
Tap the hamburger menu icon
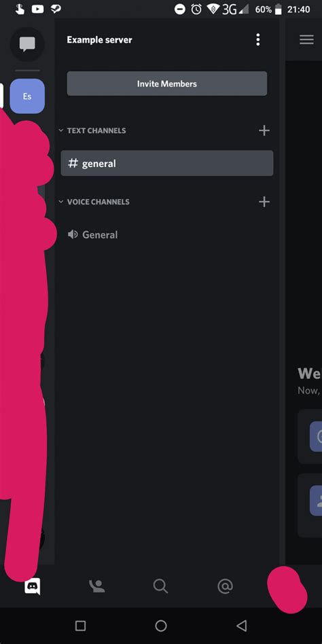306,40
